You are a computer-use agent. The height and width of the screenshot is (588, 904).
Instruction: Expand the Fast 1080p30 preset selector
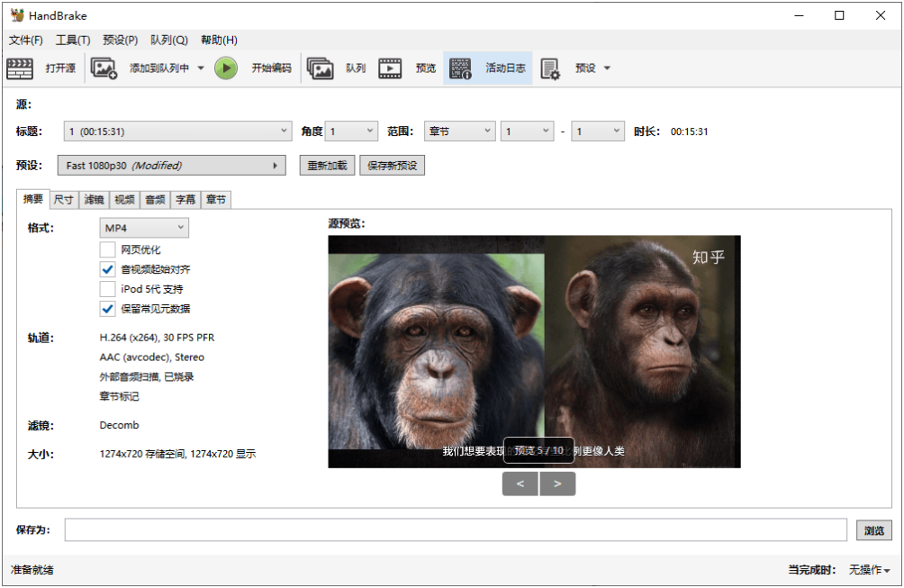pyautogui.click(x=172, y=166)
